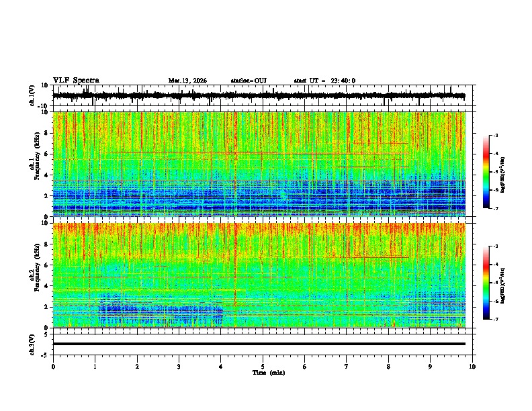
Task: Click the ch.2 frequency tick label 8
Action: coord(46,244)
